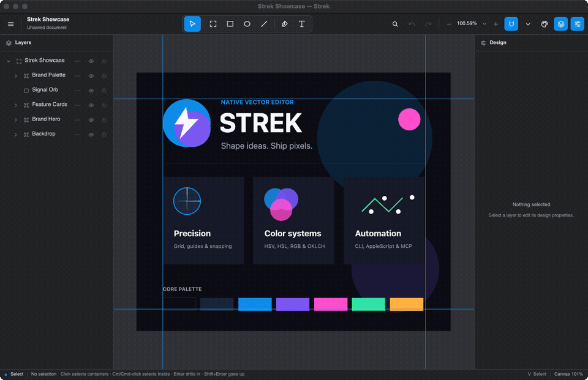Zoom in with the plus button
Screen dimensions: 588x380
[496, 24]
